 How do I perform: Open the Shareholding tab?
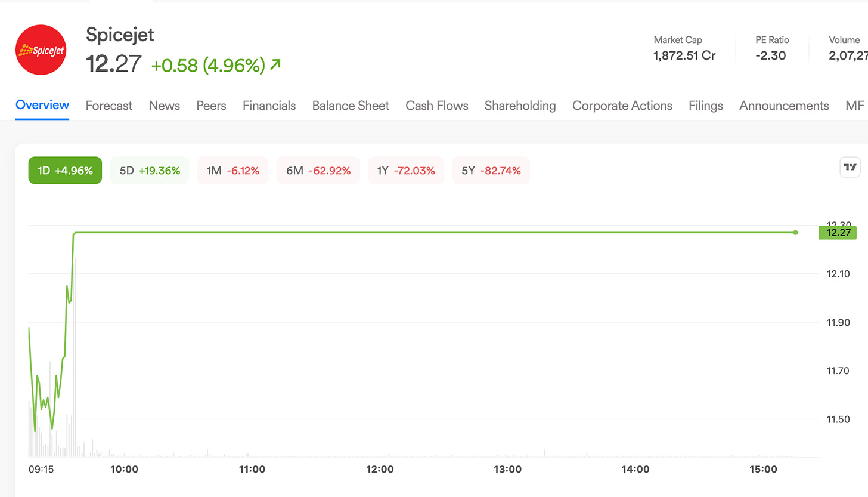click(x=520, y=106)
